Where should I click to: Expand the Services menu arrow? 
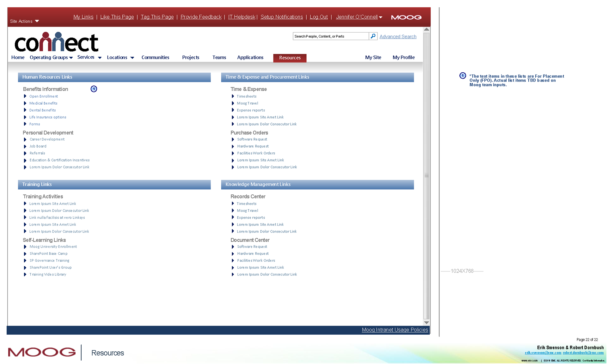(100, 58)
